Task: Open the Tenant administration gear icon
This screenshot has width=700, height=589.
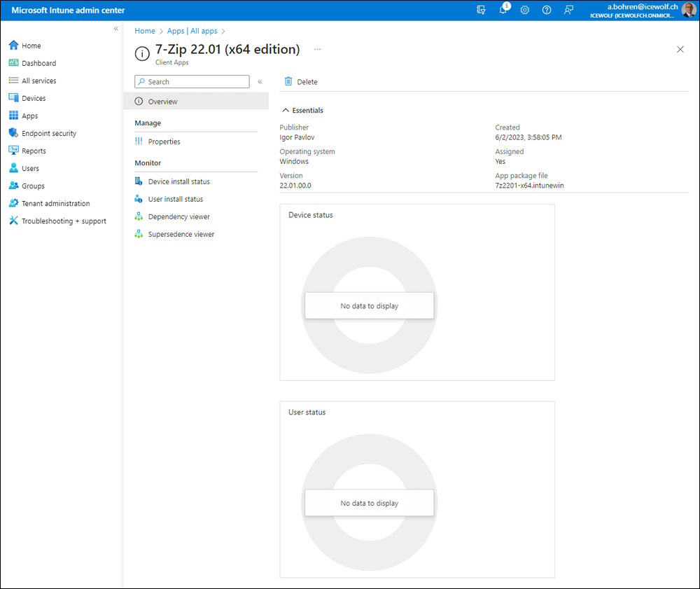Action: point(13,202)
